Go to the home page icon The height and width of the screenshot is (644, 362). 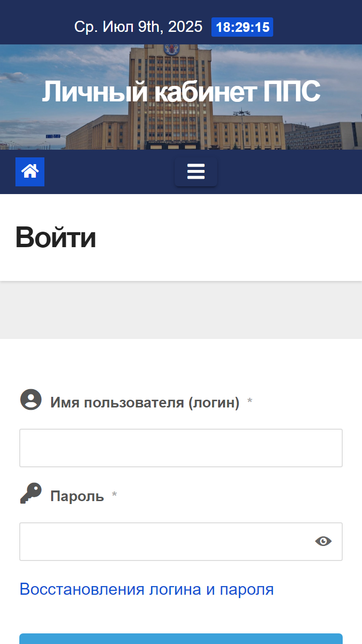coord(30,172)
